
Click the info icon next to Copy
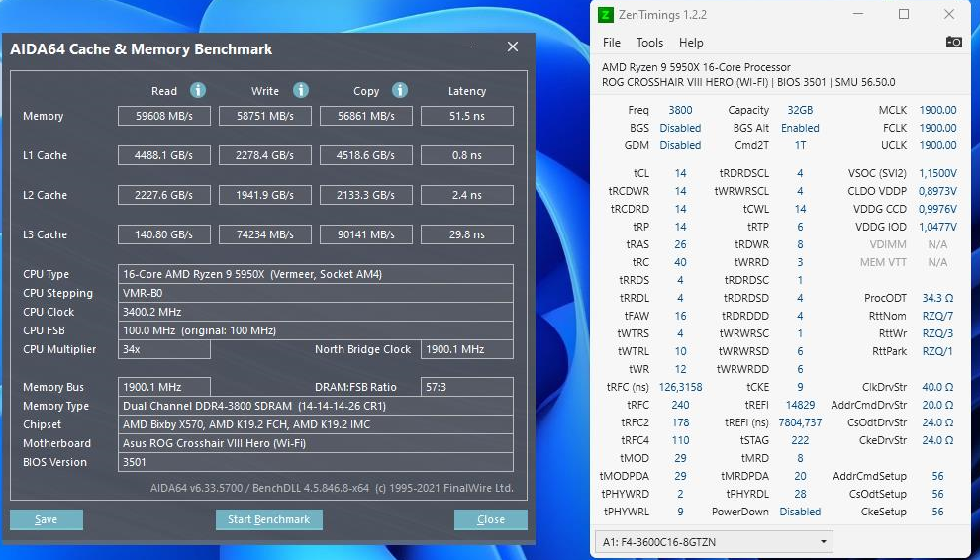400,90
